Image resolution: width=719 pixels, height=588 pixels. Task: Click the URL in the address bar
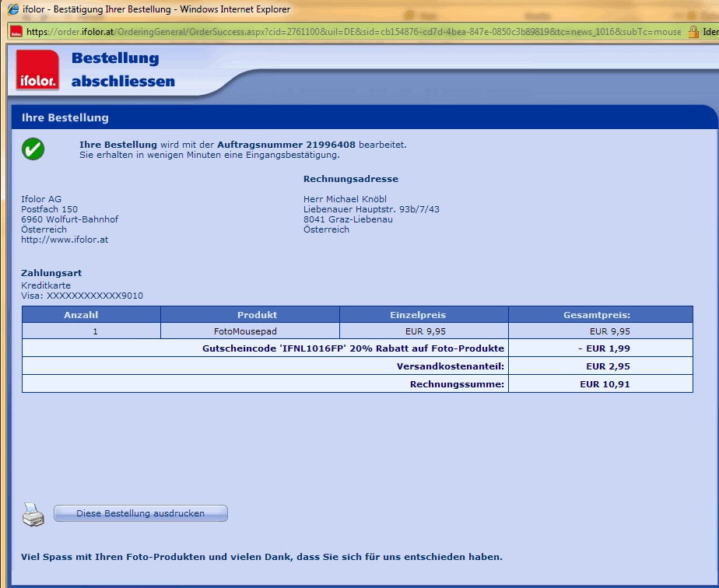pyautogui.click(x=353, y=32)
